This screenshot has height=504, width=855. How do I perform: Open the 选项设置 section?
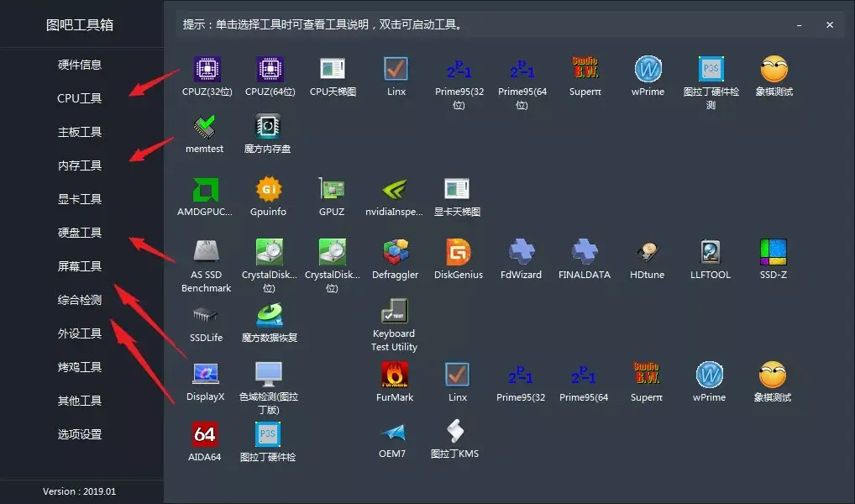coord(81,434)
